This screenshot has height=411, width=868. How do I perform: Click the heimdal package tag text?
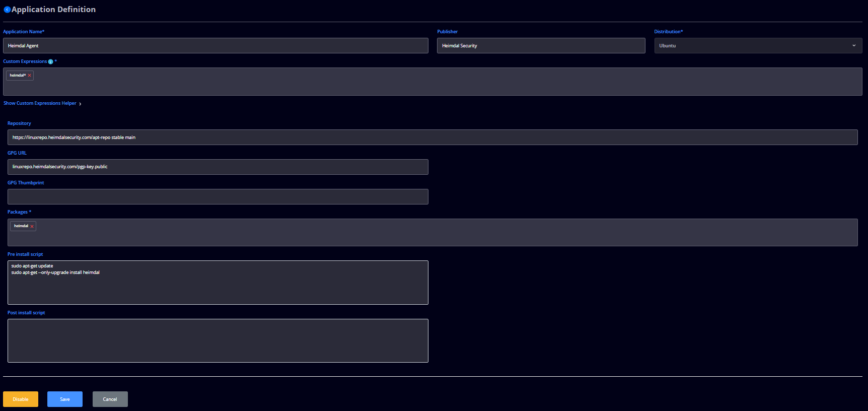coord(21,226)
